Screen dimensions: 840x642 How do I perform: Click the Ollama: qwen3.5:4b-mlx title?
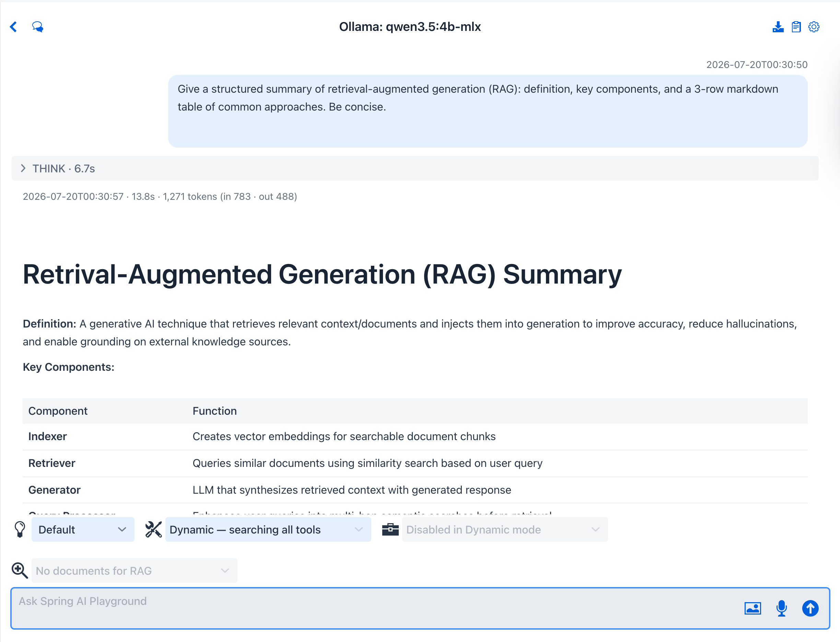pyautogui.click(x=410, y=27)
